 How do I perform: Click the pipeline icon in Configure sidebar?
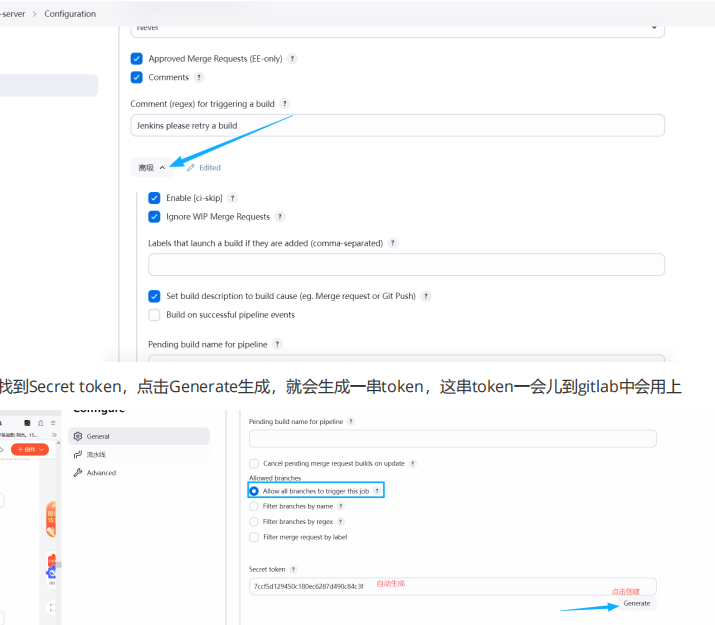pos(78,455)
